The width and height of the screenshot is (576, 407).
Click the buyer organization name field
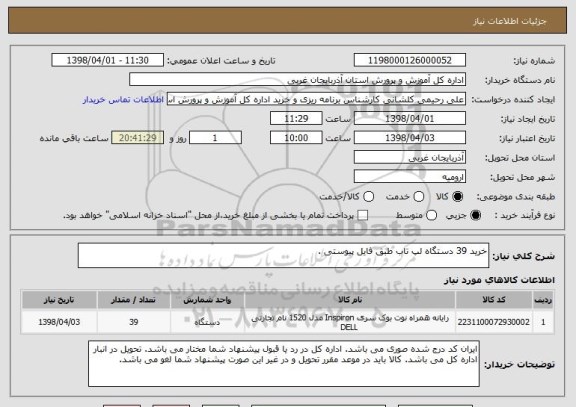tap(298, 80)
